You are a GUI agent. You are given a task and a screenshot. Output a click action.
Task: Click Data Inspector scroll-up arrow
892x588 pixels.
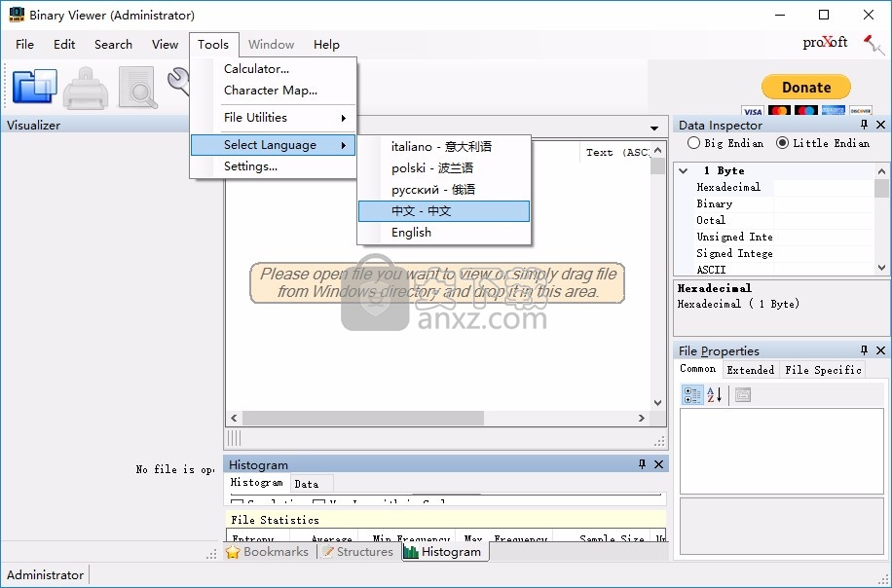click(x=881, y=170)
